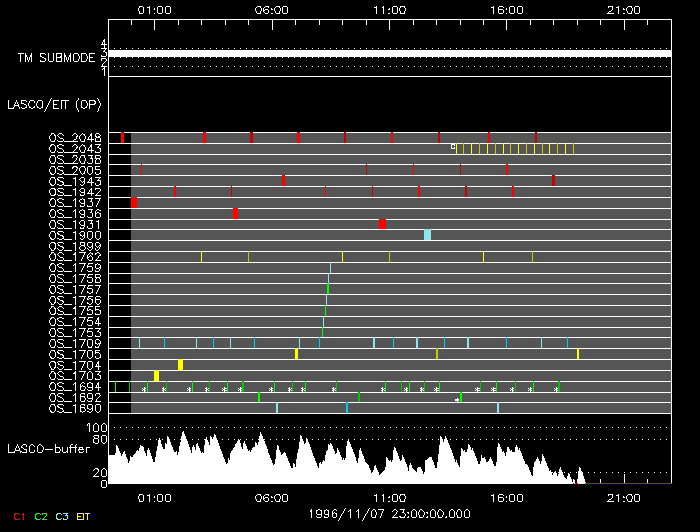
Task: Click the 11:00 tick label on top axis
Action: tap(388, 9)
